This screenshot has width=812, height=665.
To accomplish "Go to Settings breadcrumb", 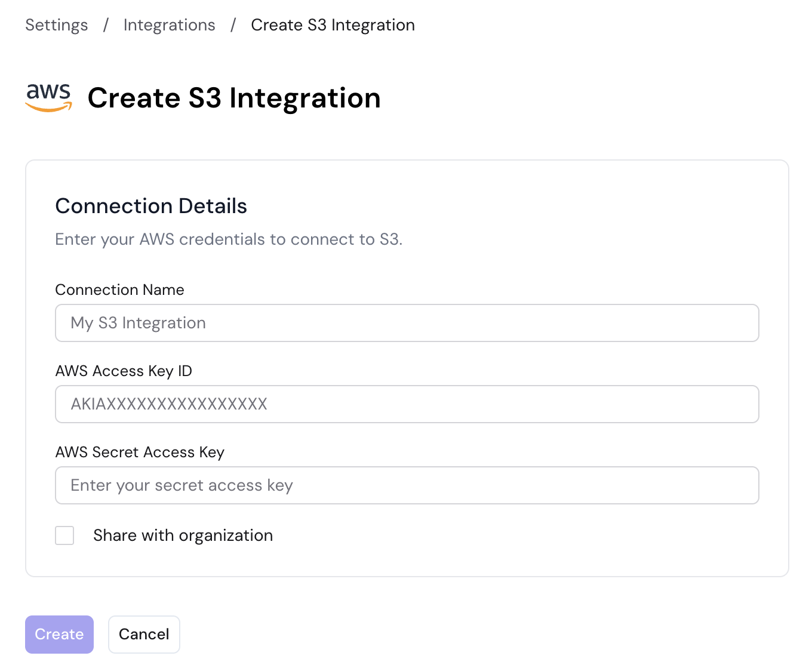I will [x=57, y=25].
